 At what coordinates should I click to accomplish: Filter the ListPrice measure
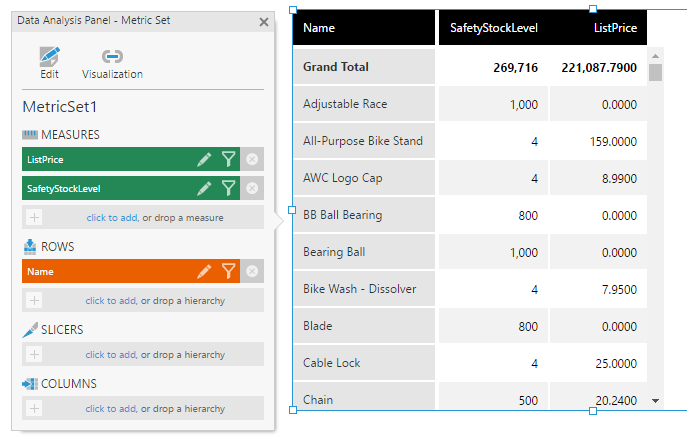pos(228,159)
